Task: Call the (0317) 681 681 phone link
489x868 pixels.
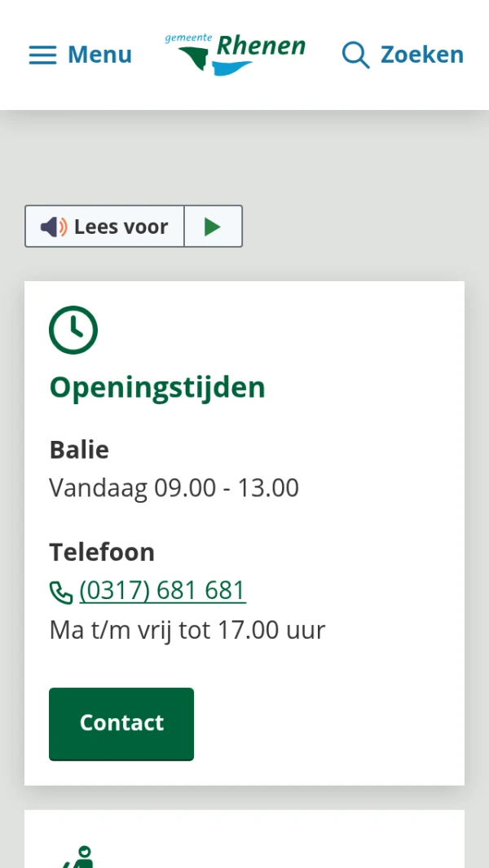Action: [x=163, y=591]
